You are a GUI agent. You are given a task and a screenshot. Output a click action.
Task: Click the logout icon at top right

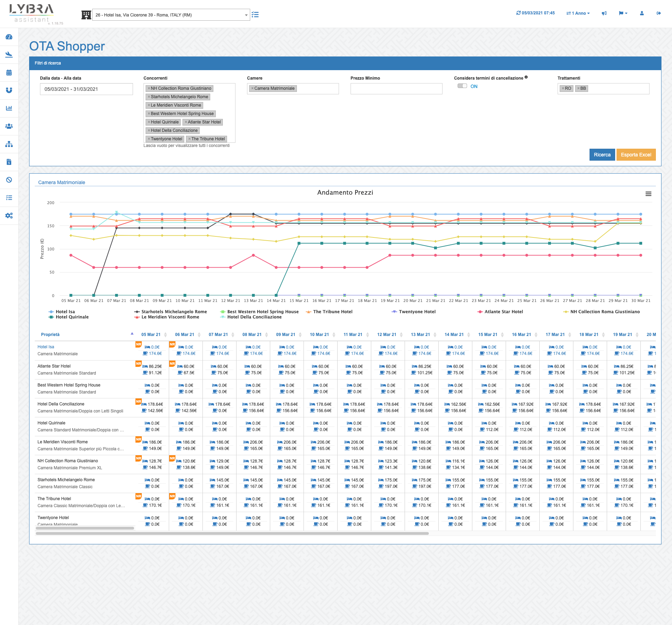[659, 13]
